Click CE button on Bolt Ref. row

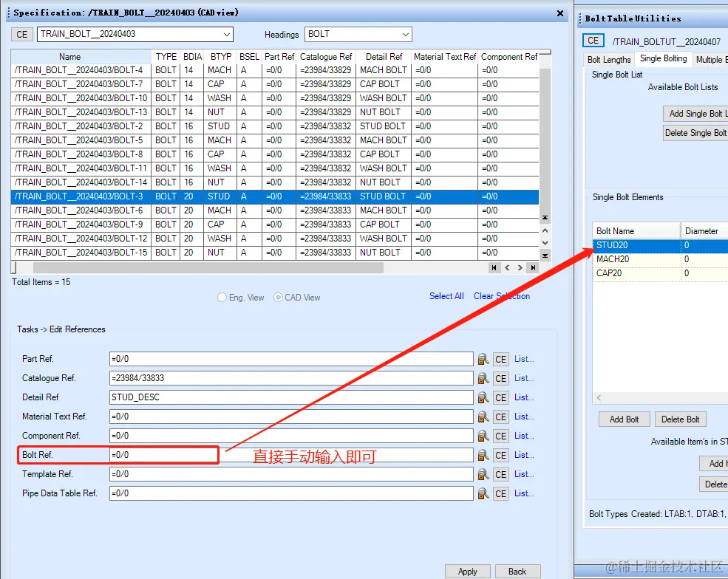click(500, 455)
